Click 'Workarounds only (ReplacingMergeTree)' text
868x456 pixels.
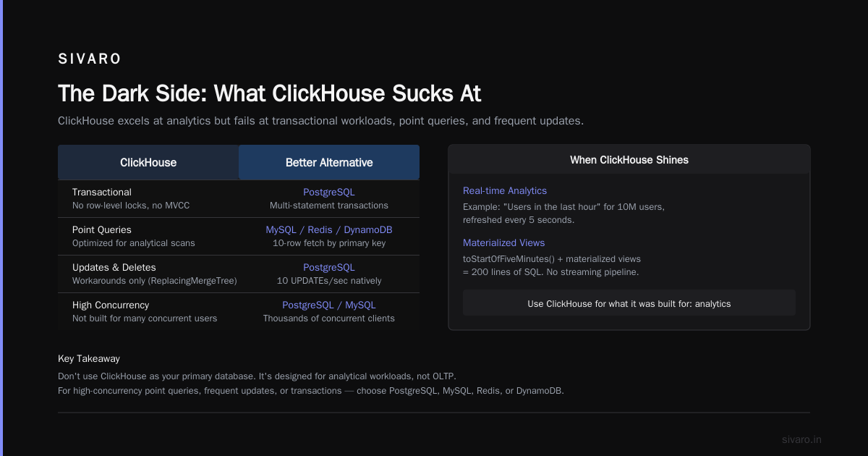point(155,281)
